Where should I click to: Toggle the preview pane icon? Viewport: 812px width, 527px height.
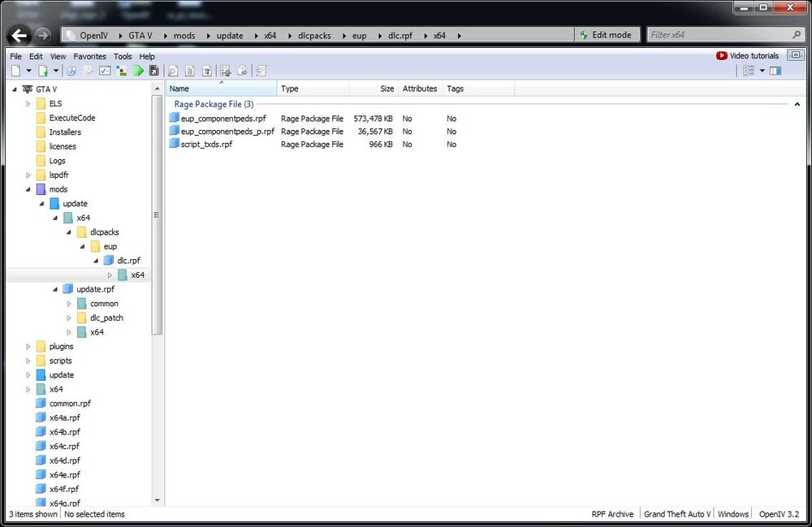775,71
